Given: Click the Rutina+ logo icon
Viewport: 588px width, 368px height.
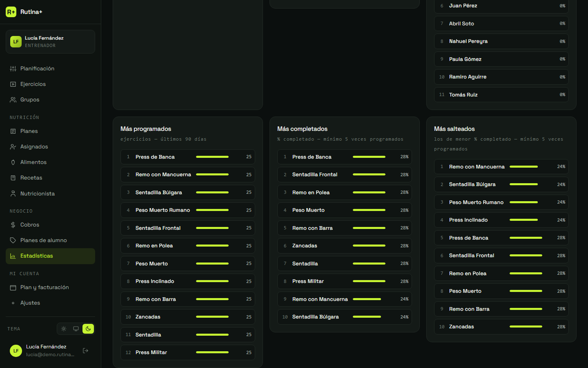Looking at the screenshot, I should coord(11,12).
